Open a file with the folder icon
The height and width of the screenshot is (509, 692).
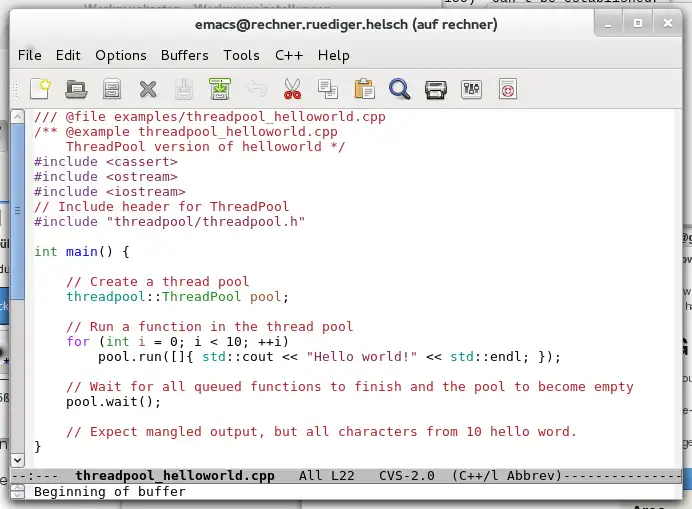coord(76,89)
